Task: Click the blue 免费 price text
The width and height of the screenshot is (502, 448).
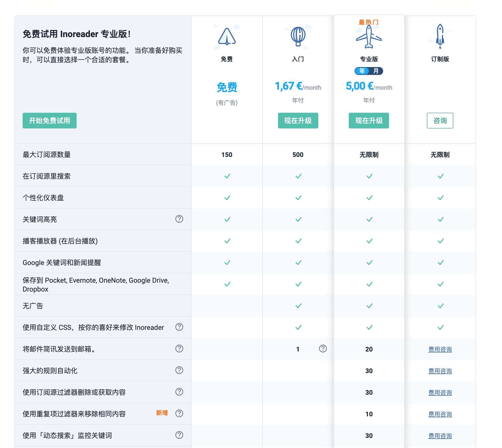Action: tap(227, 87)
